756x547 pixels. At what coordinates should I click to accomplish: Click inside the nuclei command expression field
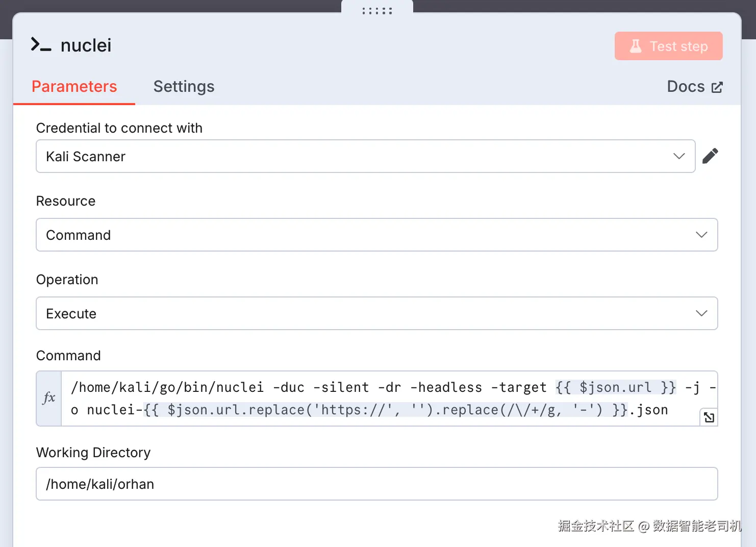(x=389, y=399)
